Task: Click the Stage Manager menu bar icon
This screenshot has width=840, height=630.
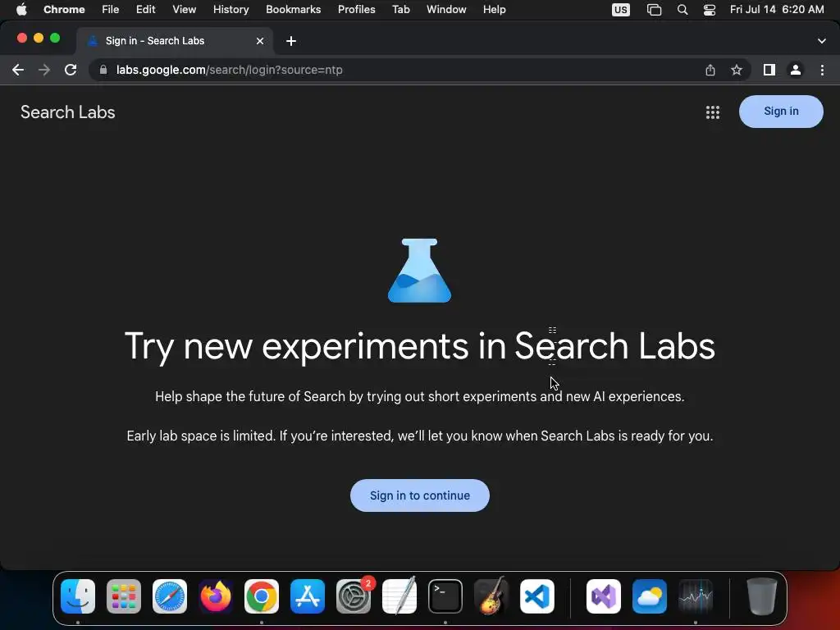Action: point(654,10)
